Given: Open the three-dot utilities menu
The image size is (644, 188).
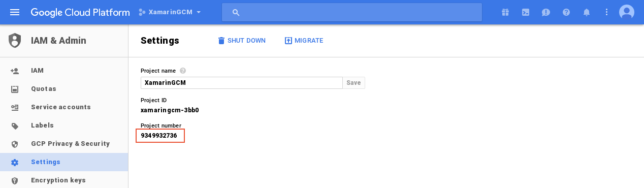Looking at the screenshot, I should pos(606,12).
